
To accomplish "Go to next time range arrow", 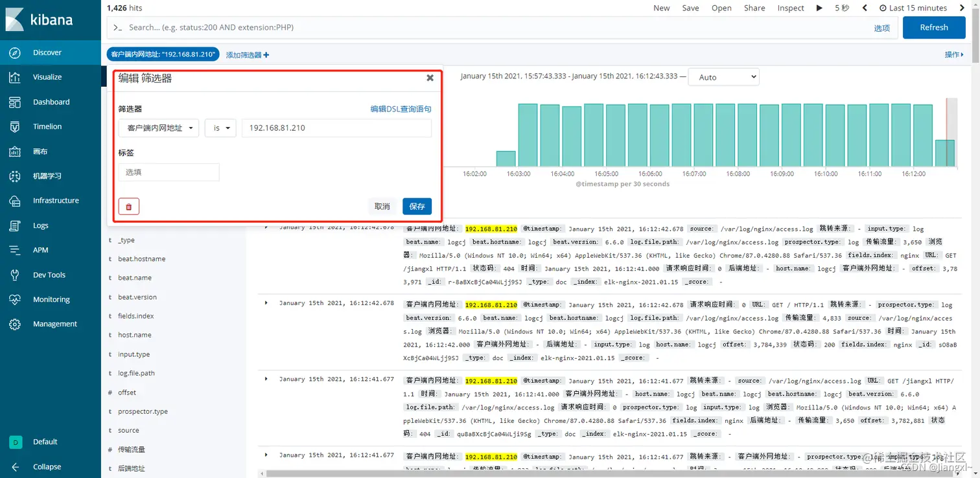I will 961,8.
